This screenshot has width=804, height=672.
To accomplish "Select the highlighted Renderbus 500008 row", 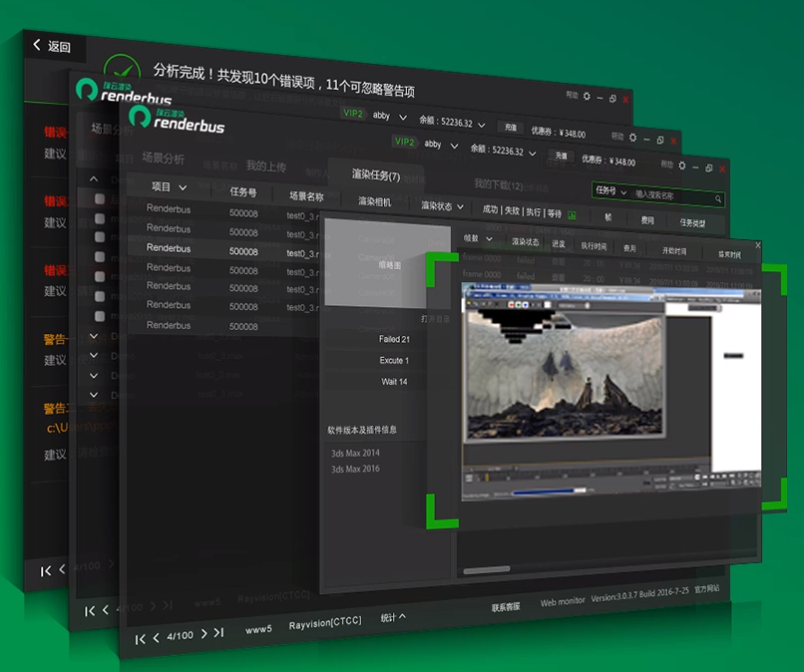I will coord(225,250).
